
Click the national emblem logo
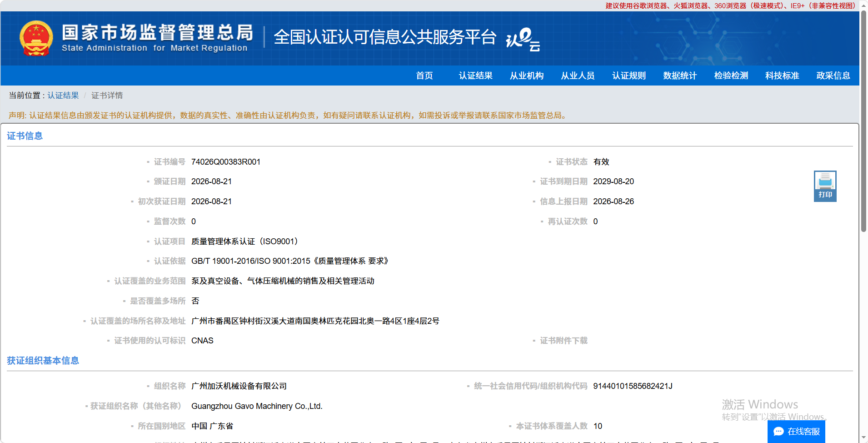tap(36, 39)
